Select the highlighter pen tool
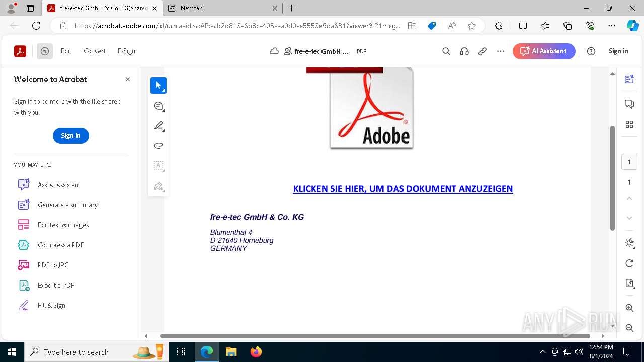Image resolution: width=644 pixels, height=362 pixels. [x=158, y=126]
